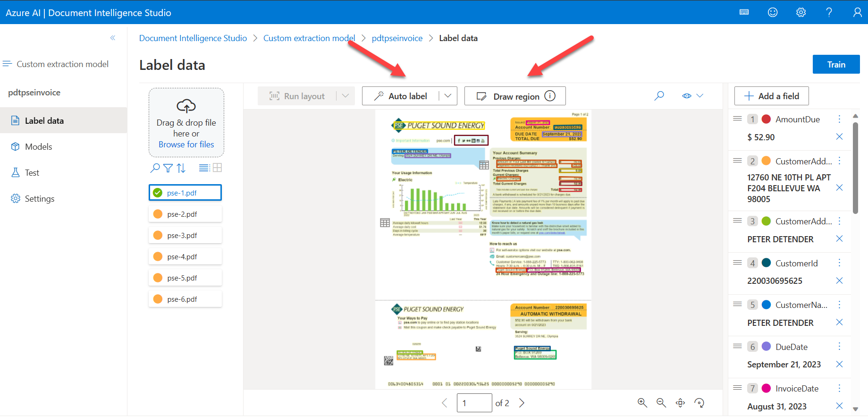868x417 pixels.
Task: Click Browse for files link
Action: (186, 145)
